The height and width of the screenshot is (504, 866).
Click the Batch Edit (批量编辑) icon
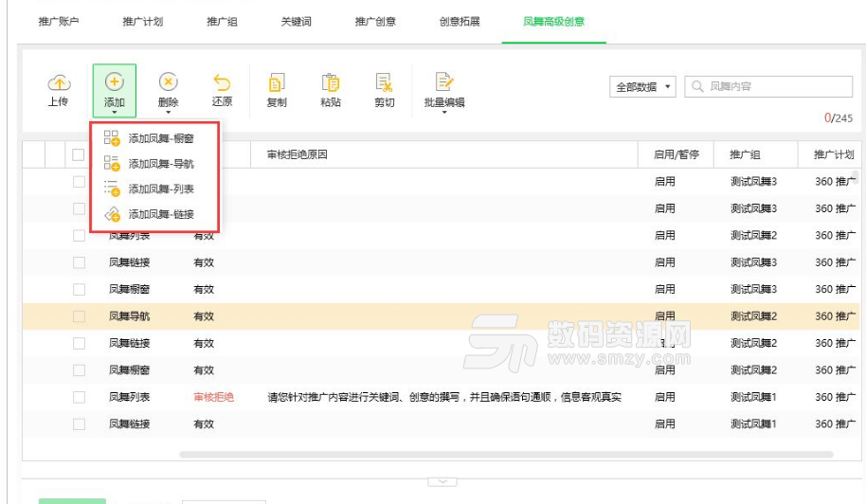click(444, 82)
